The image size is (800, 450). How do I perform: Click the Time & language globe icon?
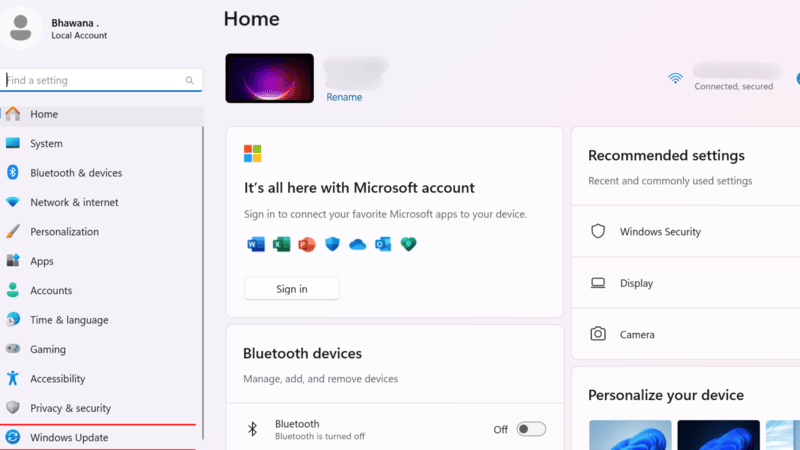(13, 319)
